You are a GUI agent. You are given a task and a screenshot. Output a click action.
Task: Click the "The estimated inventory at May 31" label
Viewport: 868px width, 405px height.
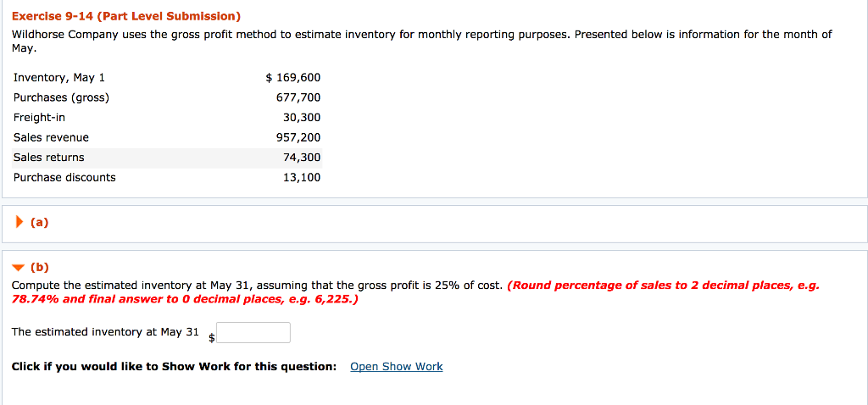coord(105,332)
